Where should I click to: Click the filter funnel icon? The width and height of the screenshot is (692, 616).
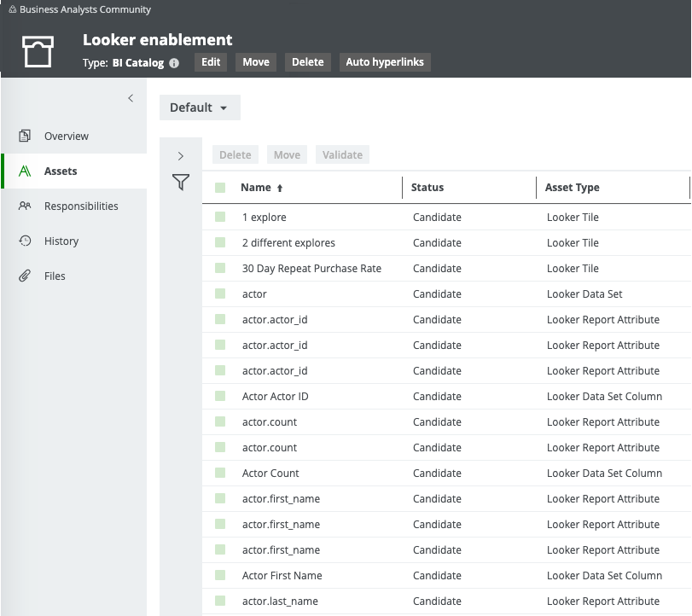180,182
